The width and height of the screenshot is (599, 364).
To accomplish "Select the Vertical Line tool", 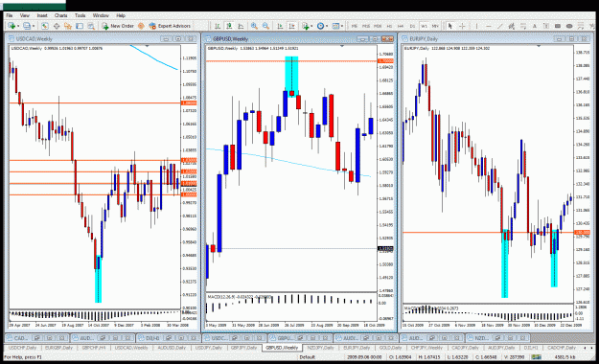I will (x=476, y=26).
